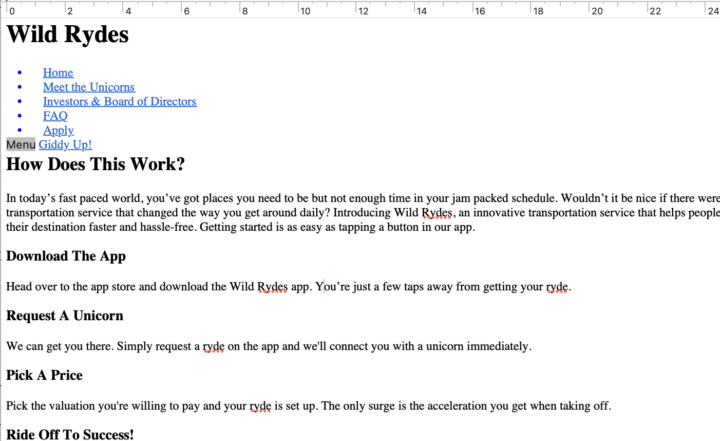Click the Ride Off To Success! heading
The width and height of the screenshot is (720, 441).
tap(70, 434)
